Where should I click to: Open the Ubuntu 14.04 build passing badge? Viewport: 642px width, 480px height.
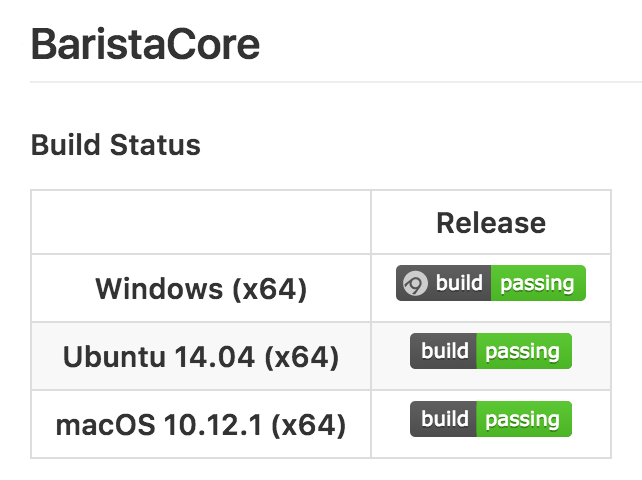coord(491,351)
